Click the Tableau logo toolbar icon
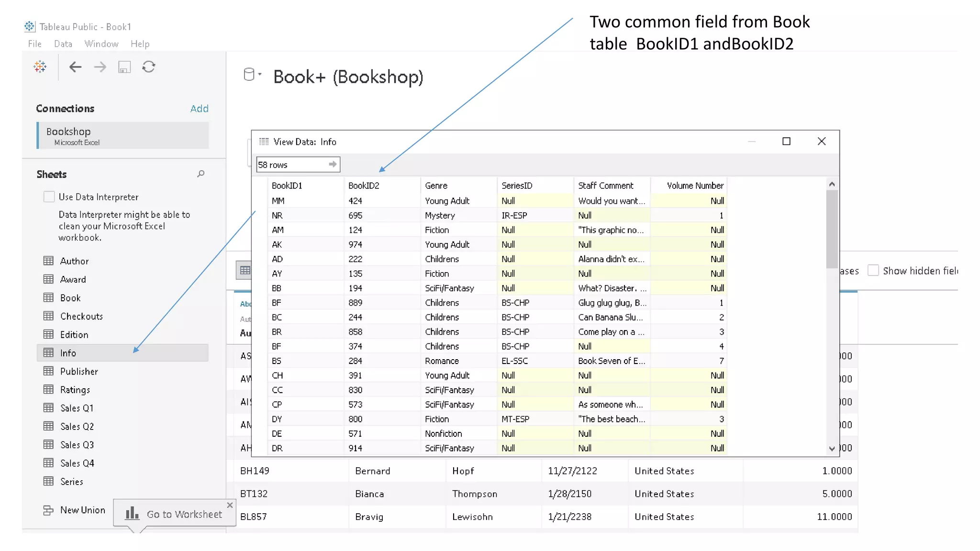 40,67
